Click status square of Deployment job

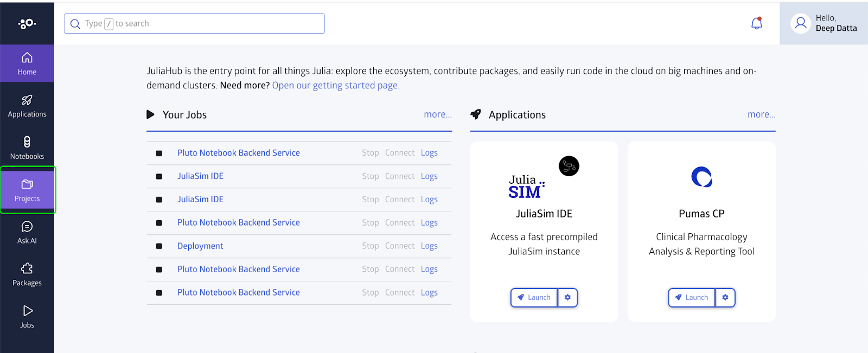pos(159,246)
